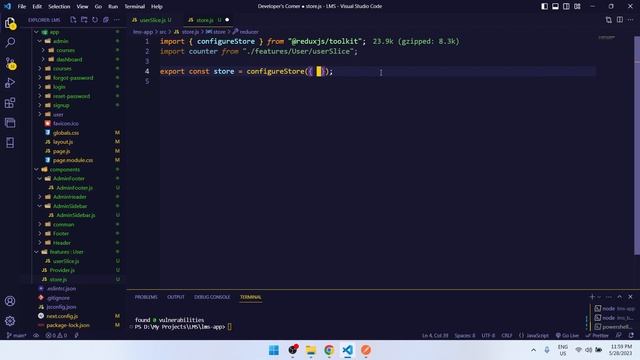Open Explorer views and more actions menu
This screenshot has height=360, width=640.
point(117,20)
